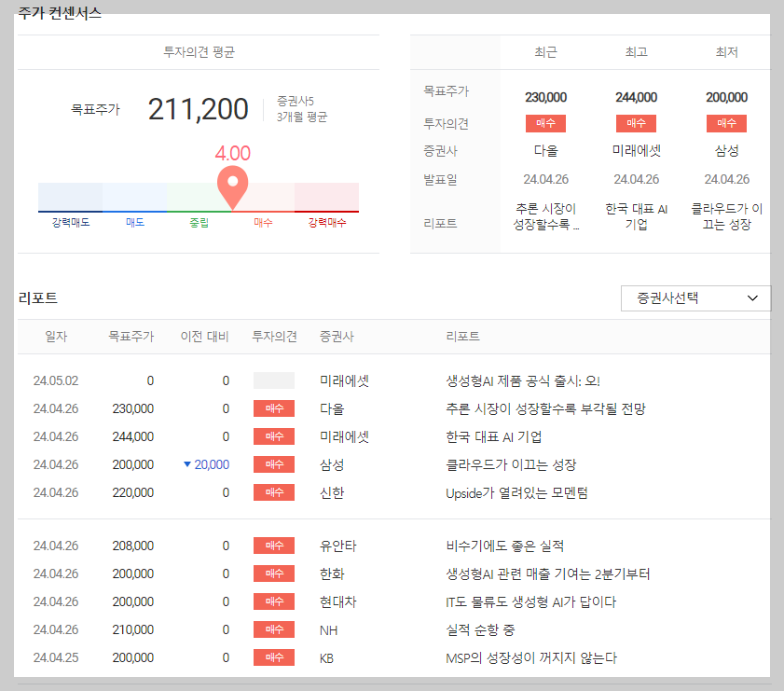Viewport: 784px width, 691px height.
Task: Click the 주가 컨센서스 section title
Action: coord(60,13)
